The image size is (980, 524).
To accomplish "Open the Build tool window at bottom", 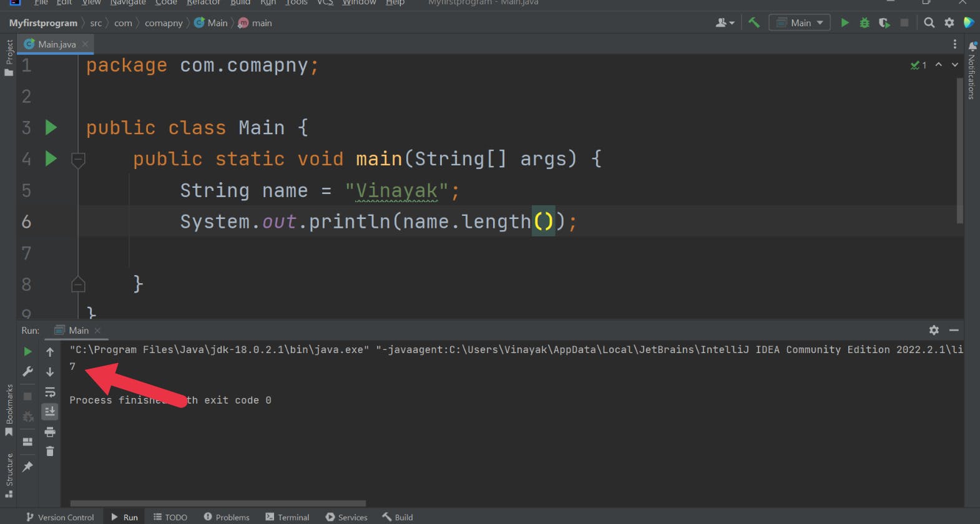I will 398,517.
